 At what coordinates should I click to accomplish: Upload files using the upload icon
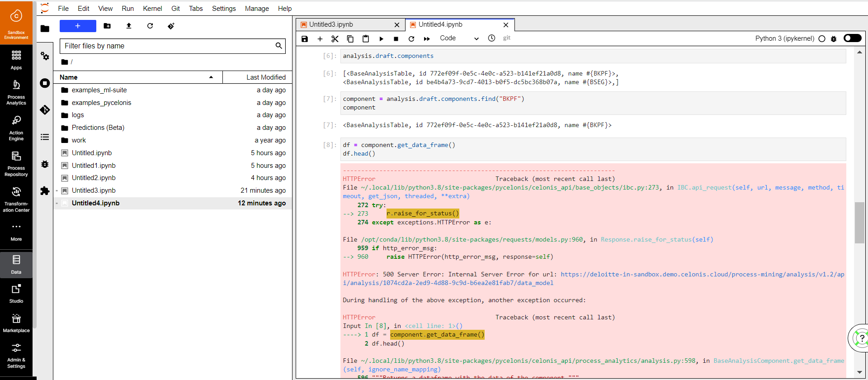pos(129,26)
